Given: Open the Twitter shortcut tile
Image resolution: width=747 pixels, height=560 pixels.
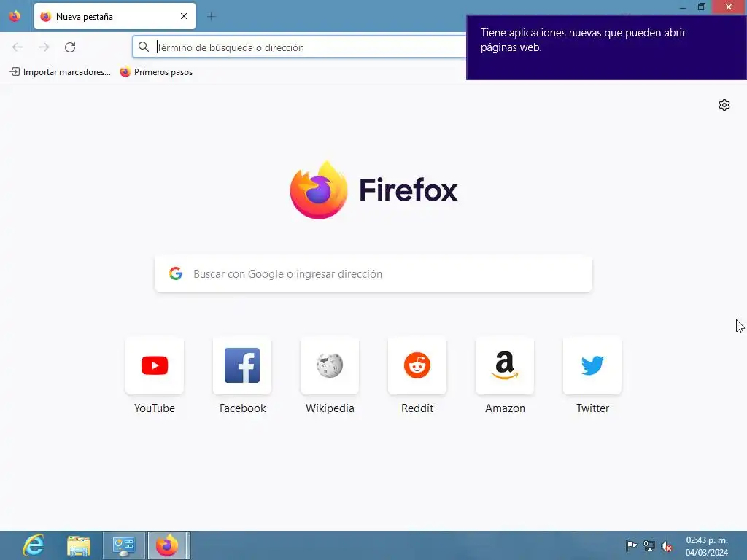Looking at the screenshot, I should [592, 366].
